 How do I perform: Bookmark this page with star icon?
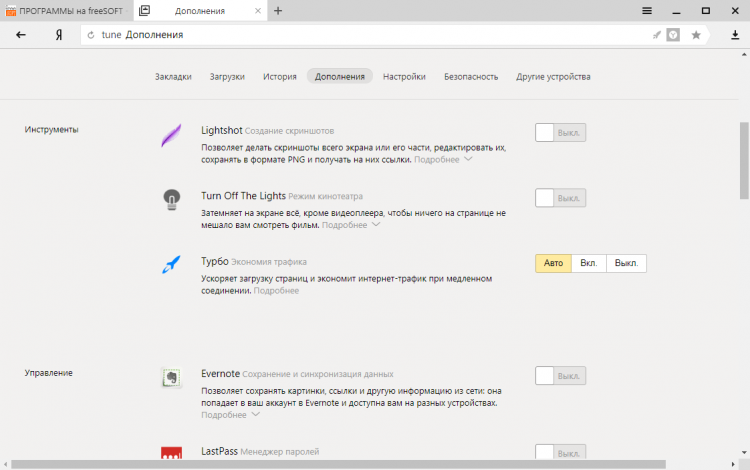pyautogui.click(x=696, y=35)
